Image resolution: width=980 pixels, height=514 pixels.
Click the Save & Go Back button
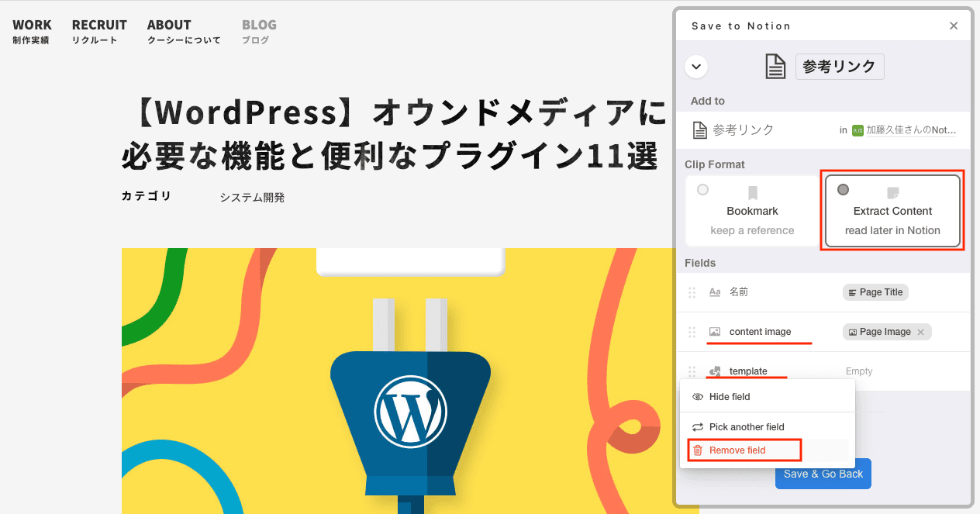pyautogui.click(x=823, y=474)
